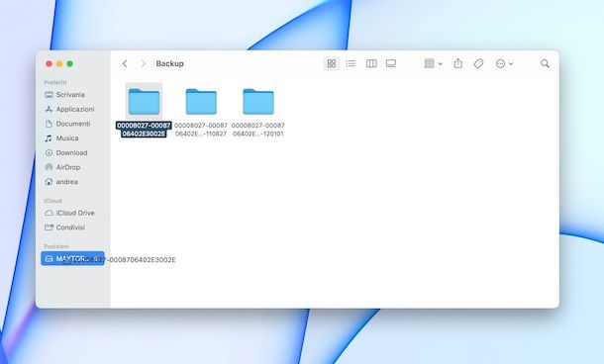This screenshot has height=364, width=604.
Task: Click the selected folder name 00008027-0008706402E3002E
Action: click(144, 130)
